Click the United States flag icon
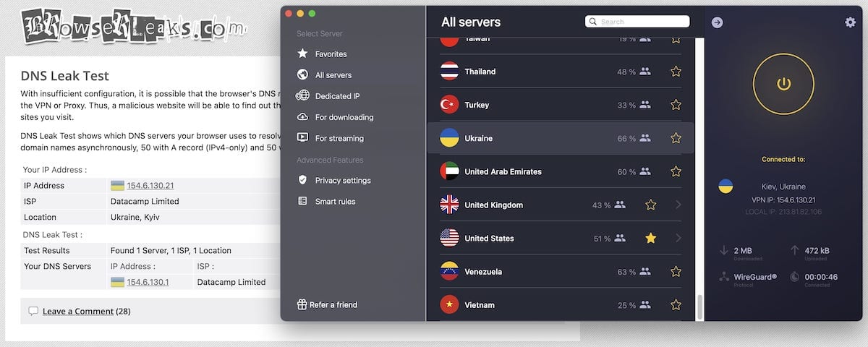This screenshot has width=868, height=347. point(449,238)
